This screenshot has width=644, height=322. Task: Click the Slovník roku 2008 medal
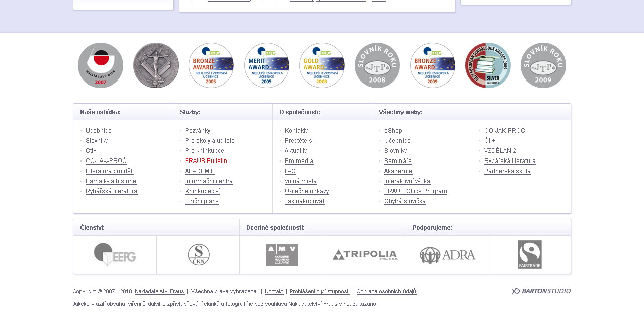pyautogui.click(x=377, y=65)
